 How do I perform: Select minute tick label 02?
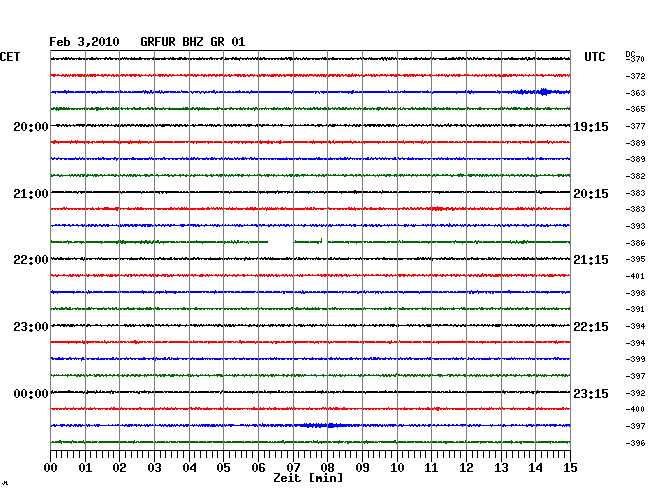pos(119,468)
